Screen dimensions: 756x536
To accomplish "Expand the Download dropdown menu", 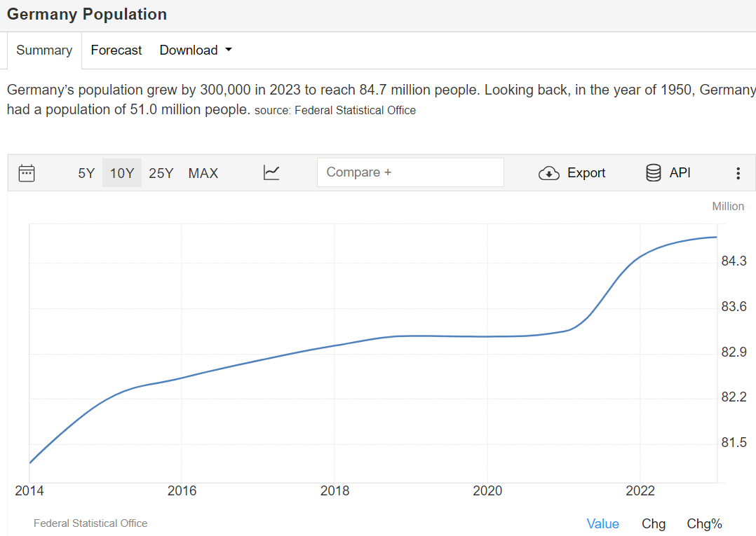I will tap(189, 50).
